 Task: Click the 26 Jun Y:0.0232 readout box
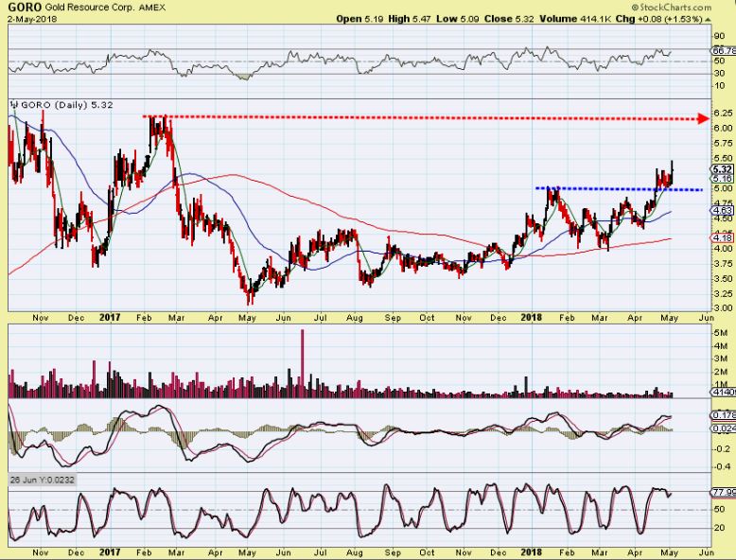click(42, 480)
